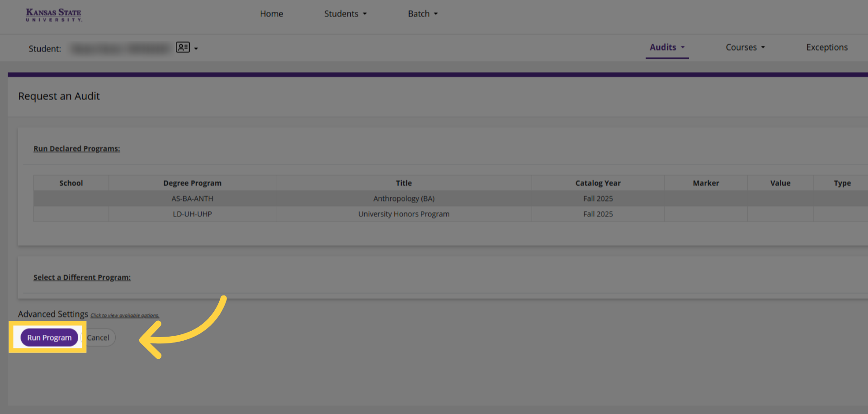Select the LD-UH-UHP degree program cell
This screenshot has width=868, height=414.
pyautogui.click(x=192, y=214)
